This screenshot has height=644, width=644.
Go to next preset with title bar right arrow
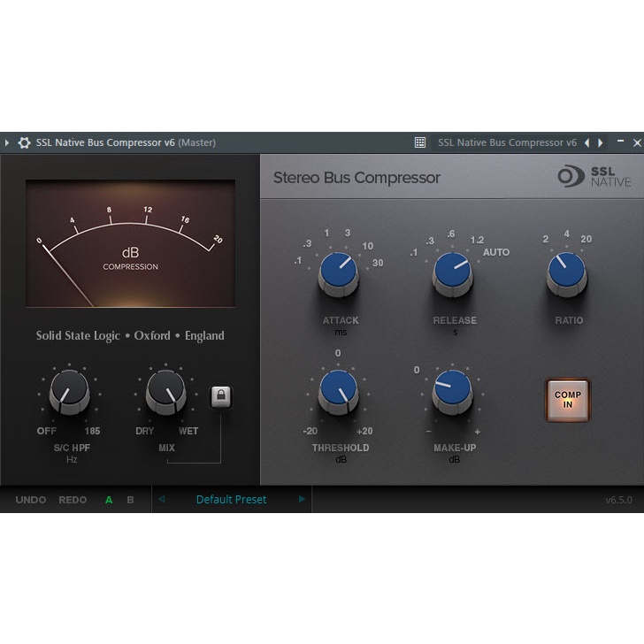(x=601, y=142)
